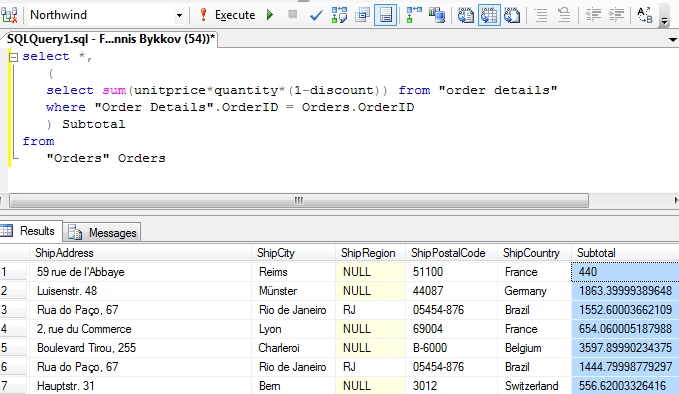Start debugging with the green arrow
679x394 pixels.
pyautogui.click(x=270, y=15)
